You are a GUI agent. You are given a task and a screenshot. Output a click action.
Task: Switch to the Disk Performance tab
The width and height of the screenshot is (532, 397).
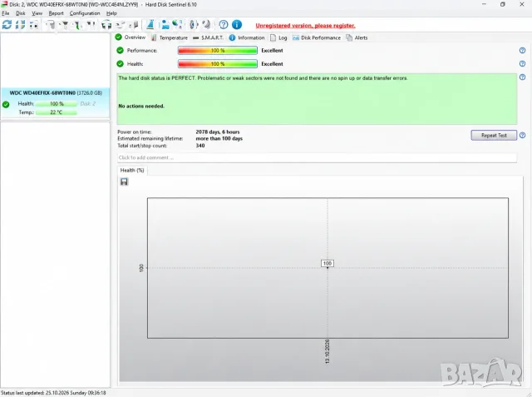[317, 37]
